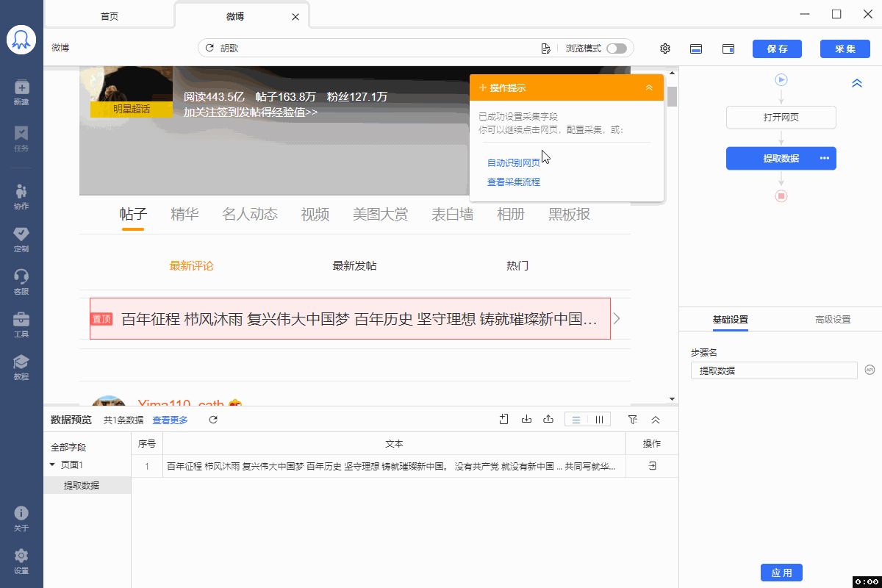
Task: Click the add field icon in data preview
Action: tap(504, 420)
